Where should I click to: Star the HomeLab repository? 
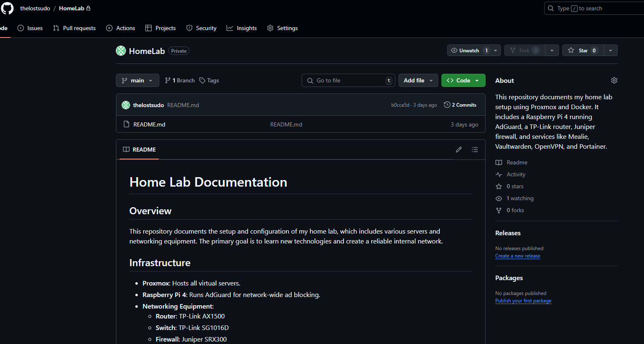click(x=583, y=50)
